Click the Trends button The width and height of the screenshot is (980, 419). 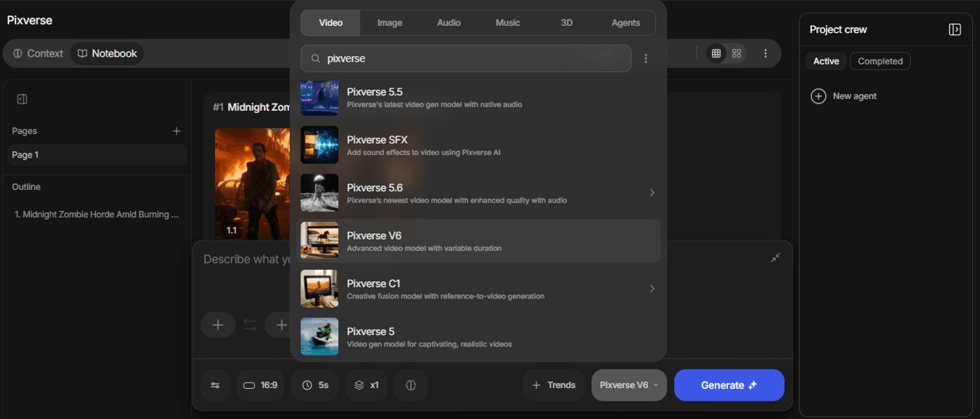(553, 385)
